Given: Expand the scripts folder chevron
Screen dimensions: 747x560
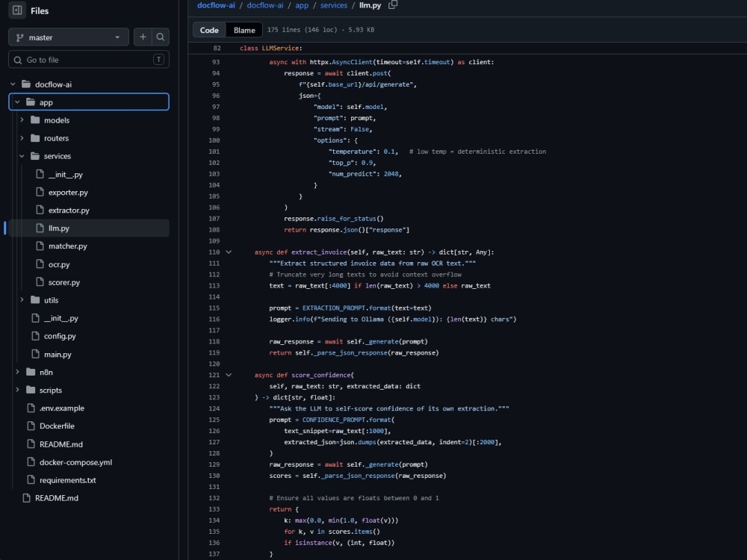Looking at the screenshot, I should (17, 390).
